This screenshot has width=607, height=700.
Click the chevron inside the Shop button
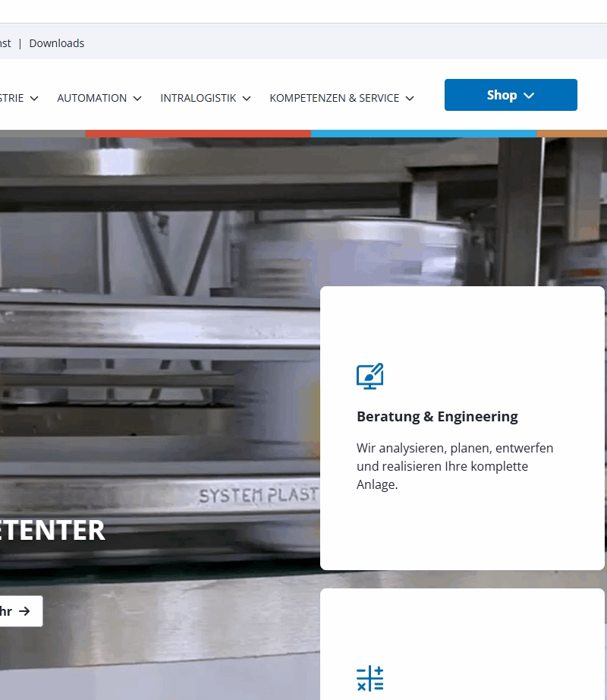[x=530, y=96]
